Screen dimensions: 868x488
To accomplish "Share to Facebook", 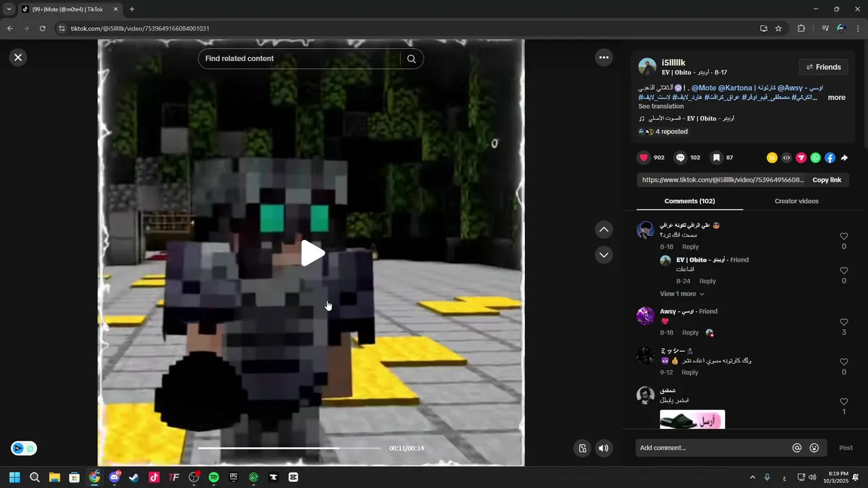I will point(830,158).
